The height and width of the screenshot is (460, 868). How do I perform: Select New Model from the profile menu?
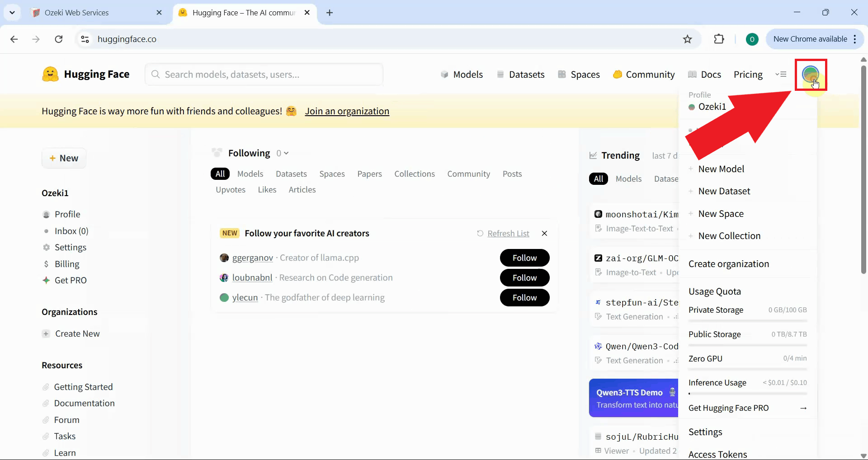[721, 169]
